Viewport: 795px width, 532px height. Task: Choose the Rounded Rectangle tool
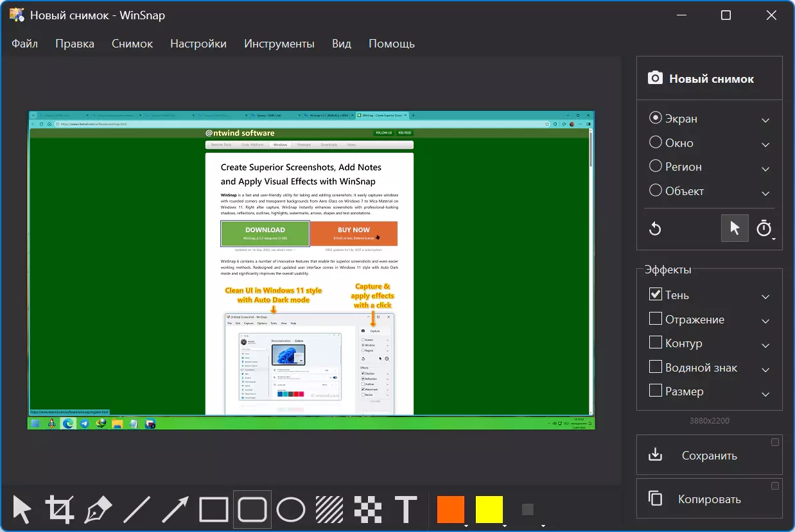coord(252,510)
